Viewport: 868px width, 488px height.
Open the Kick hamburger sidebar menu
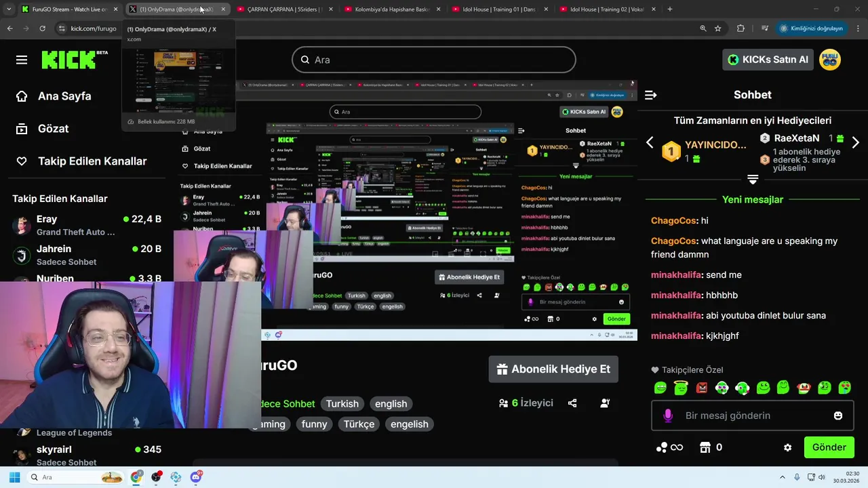coord(22,60)
